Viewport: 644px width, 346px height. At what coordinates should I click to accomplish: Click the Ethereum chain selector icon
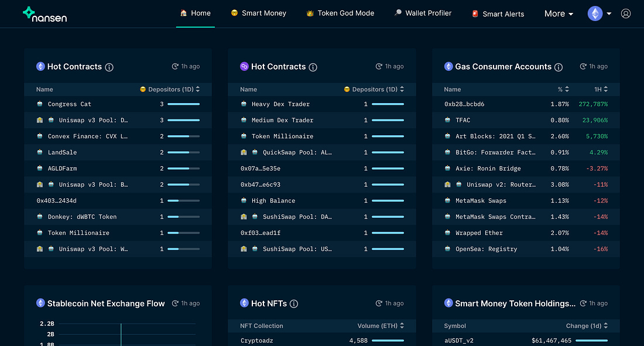click(595, 13)
